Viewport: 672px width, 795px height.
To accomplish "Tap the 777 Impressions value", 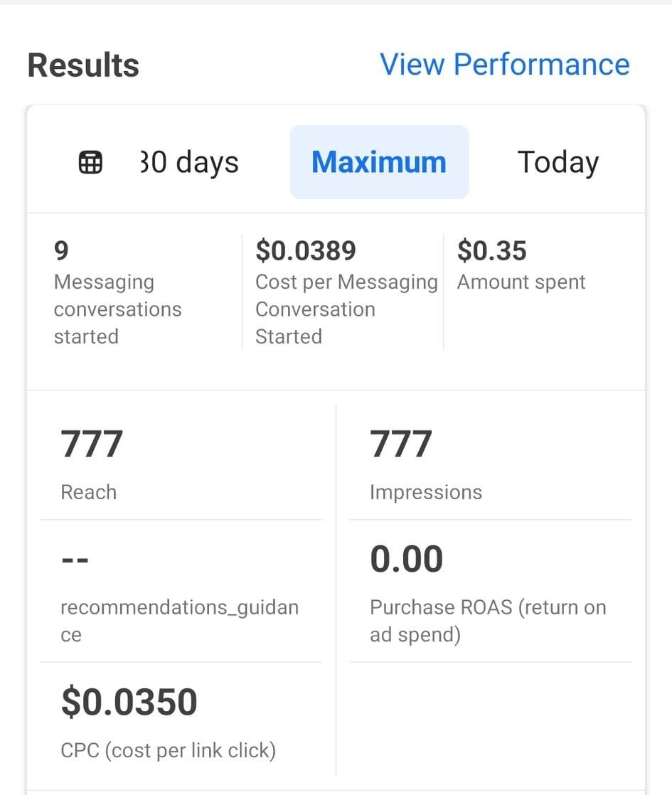I will pos(400,444).
